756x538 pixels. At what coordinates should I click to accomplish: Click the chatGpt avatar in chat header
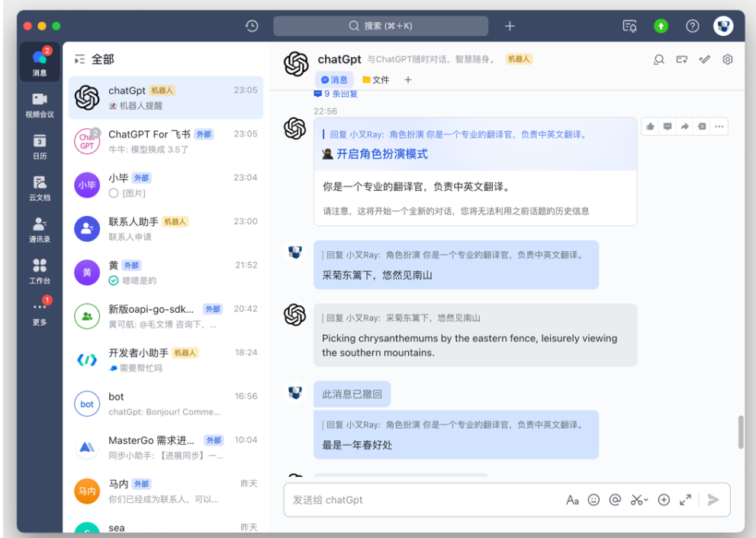pyautogui.click(x=296, y=63)
